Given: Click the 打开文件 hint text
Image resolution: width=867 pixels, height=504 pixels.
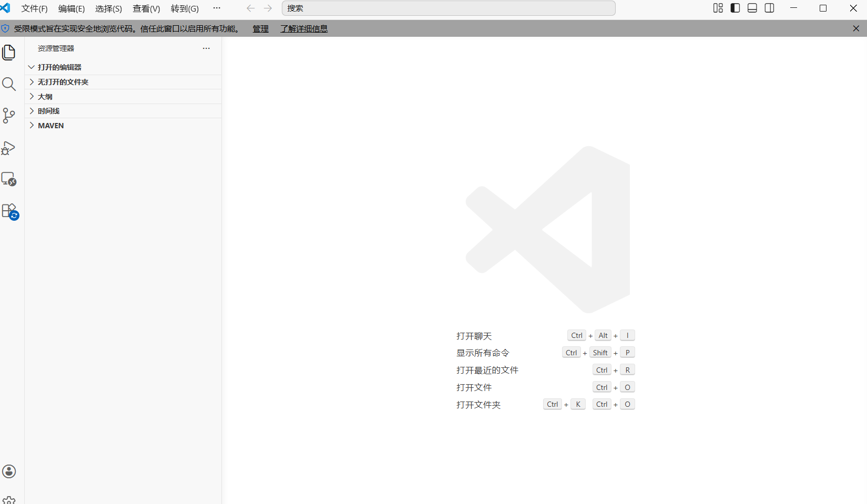Looking at the screenshot, I should [x=474, y=388].
